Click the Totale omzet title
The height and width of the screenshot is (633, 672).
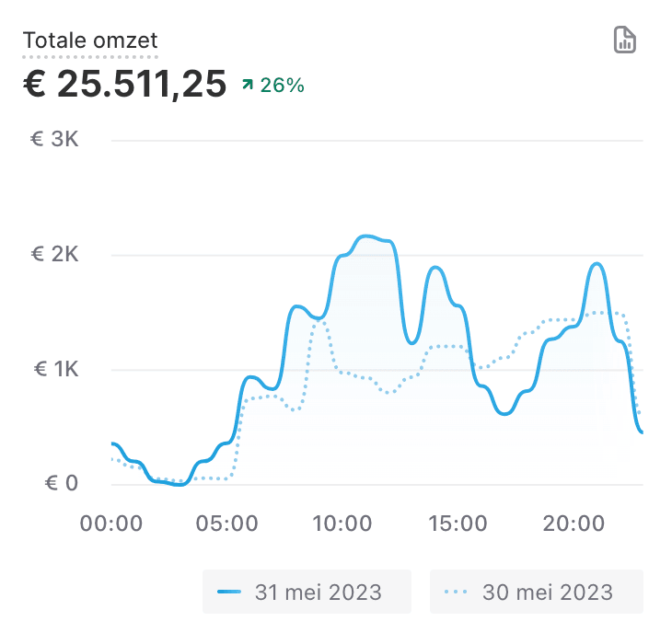click(x=90, y=40)
